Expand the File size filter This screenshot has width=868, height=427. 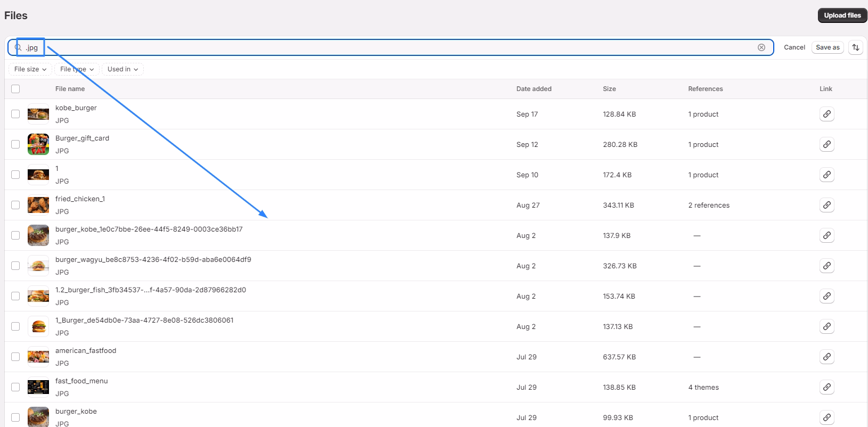click(x=30, y=69)
